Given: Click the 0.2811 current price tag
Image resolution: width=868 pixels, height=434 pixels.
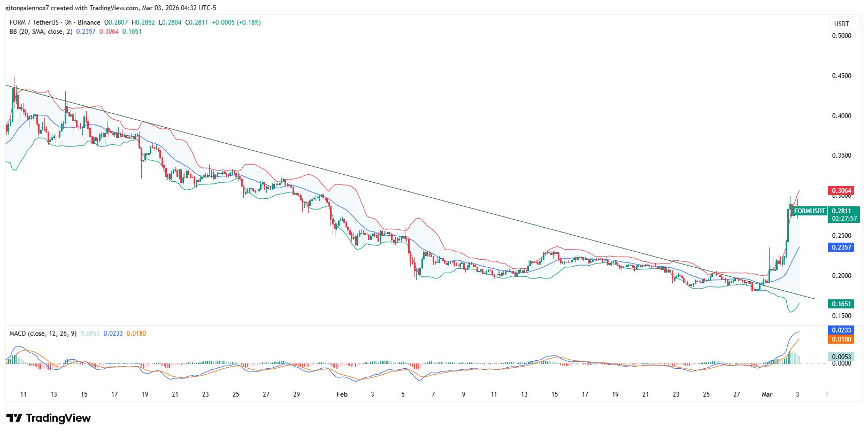Looking at the screenshot, I should click(x=841, y=211).
